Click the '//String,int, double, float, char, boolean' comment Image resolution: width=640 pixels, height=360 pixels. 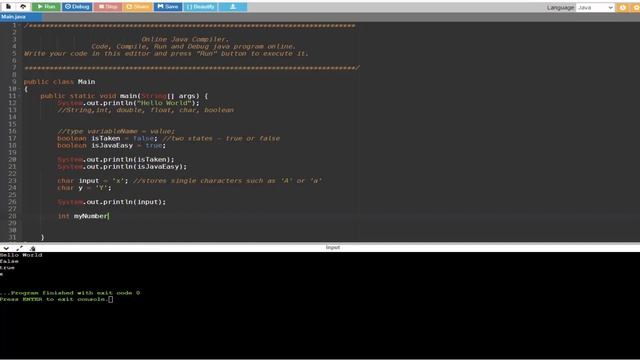pos(146,110)
